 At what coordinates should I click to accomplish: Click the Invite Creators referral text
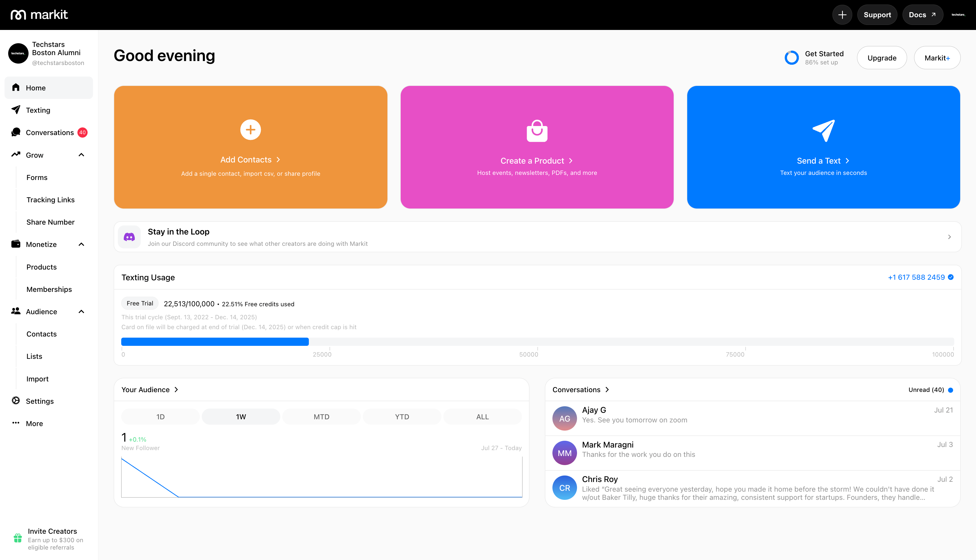coord(55,539)
